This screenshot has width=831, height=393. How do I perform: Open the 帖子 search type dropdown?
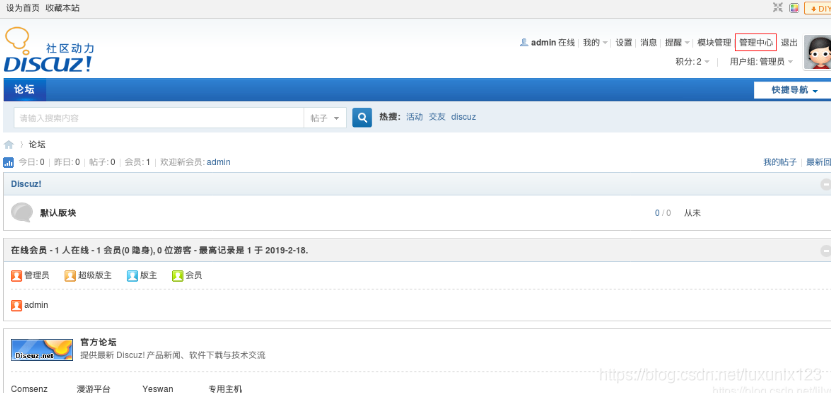[325, 118]
